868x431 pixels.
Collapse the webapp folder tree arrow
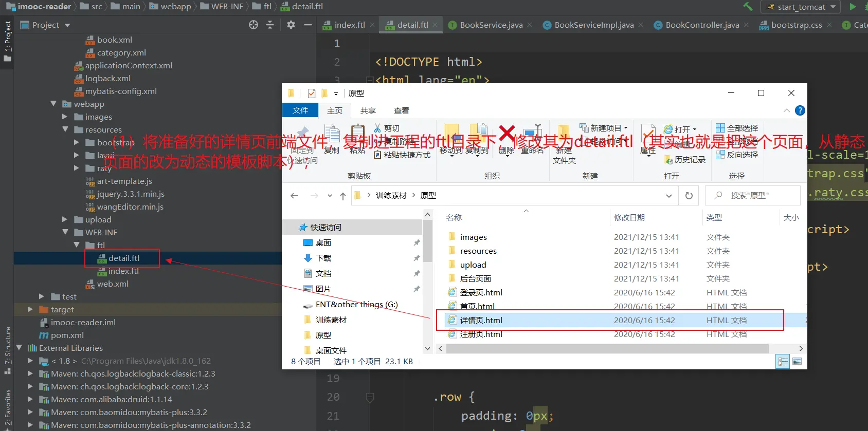coord(53,104)
